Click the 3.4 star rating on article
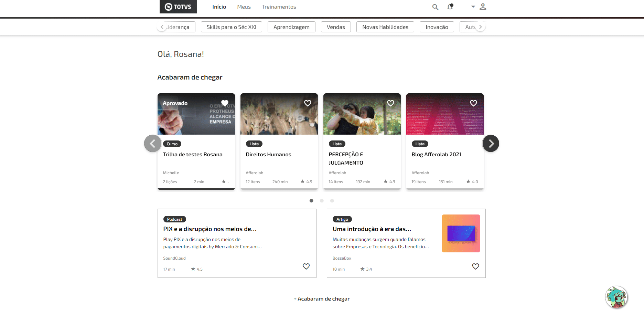 [x=366, y=269]
